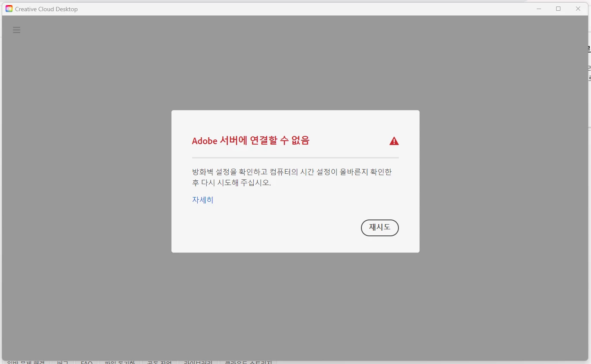
Task: Open the 자세히 details link
Action: [202, 200]
